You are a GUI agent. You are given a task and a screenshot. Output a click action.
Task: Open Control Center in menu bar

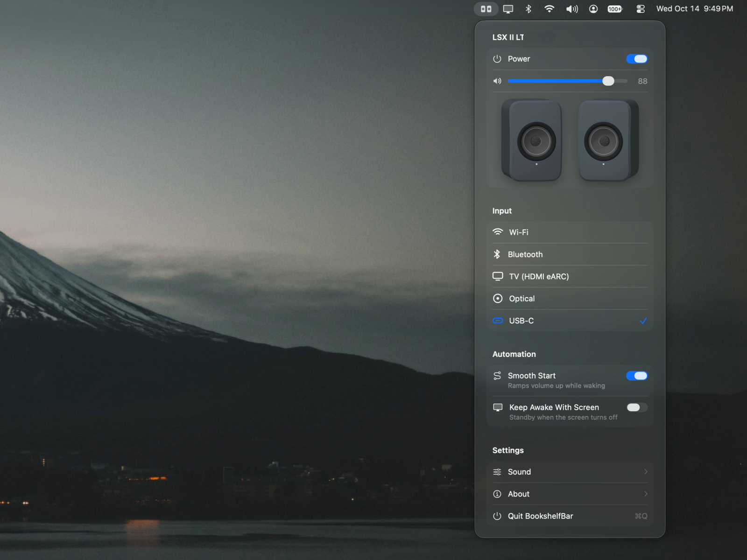coord(641,9)
